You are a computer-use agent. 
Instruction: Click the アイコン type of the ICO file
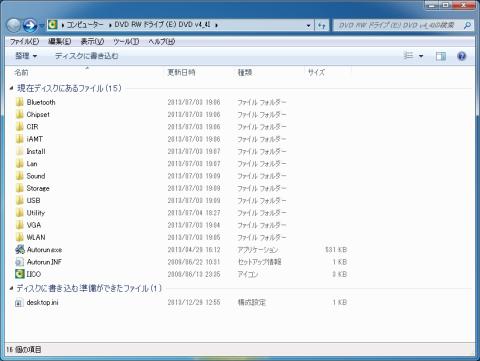[248, 274]
